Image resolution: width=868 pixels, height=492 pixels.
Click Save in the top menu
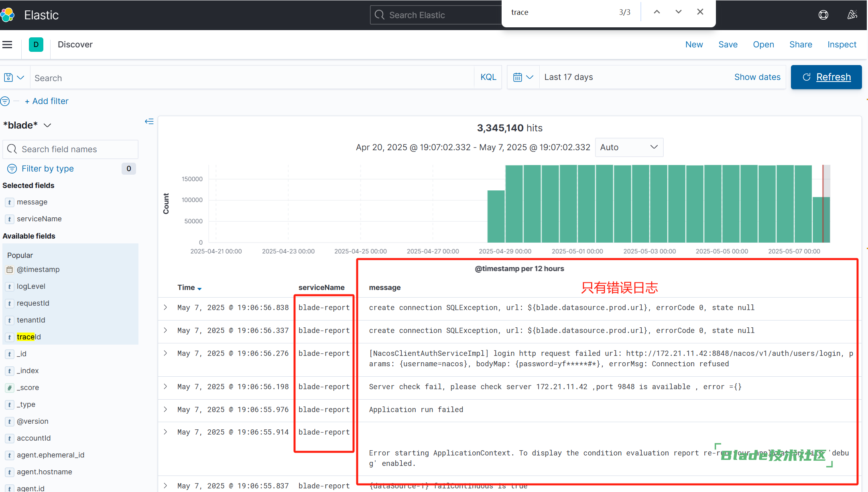point(728,45)
